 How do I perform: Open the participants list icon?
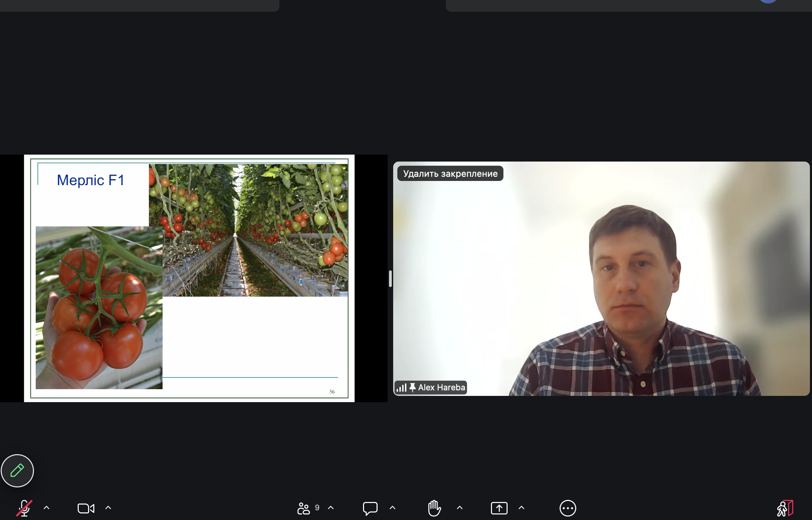(304, 508)
